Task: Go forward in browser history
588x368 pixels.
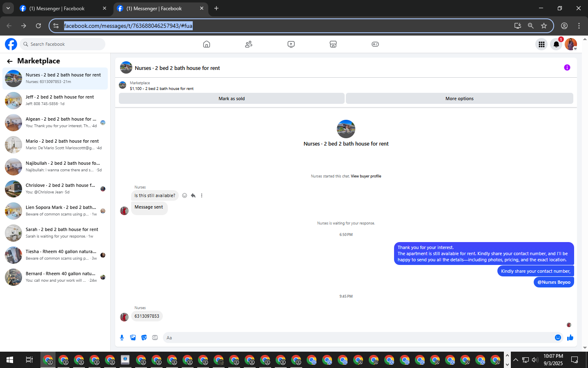Action: point(24,26)
